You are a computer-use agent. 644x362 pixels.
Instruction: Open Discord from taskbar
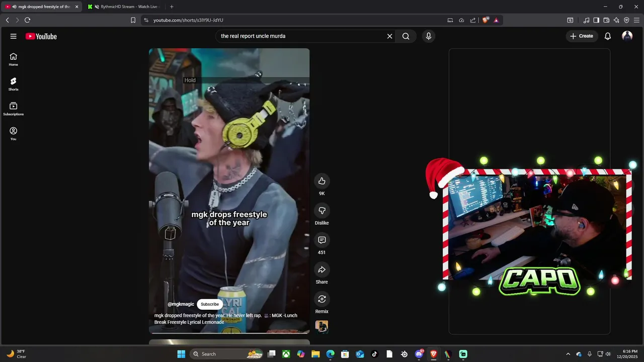(419, 354)
